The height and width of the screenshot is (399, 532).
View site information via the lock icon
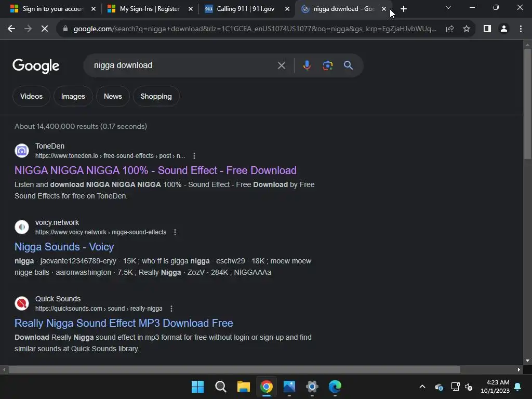point(65,29)
